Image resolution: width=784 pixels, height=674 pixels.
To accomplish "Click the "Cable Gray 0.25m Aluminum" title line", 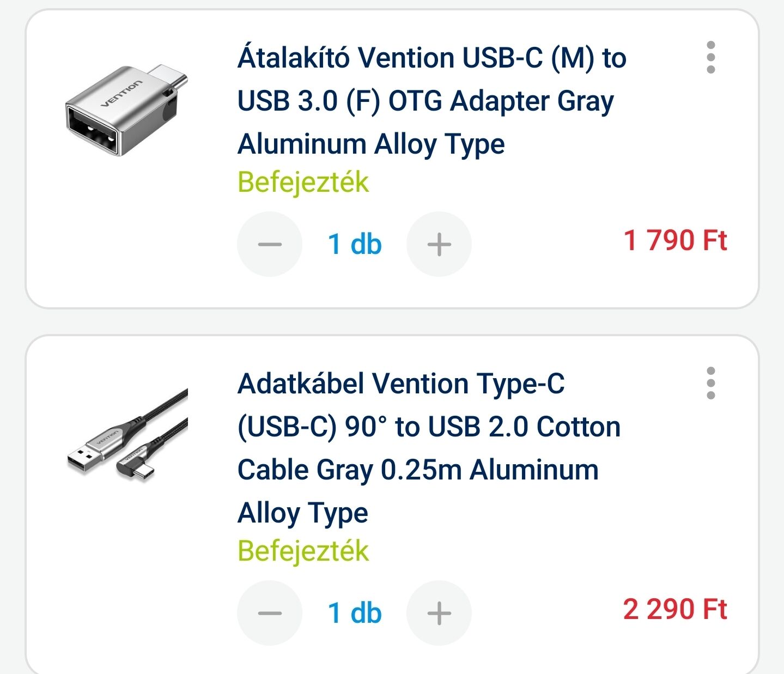I will point(418,470).
